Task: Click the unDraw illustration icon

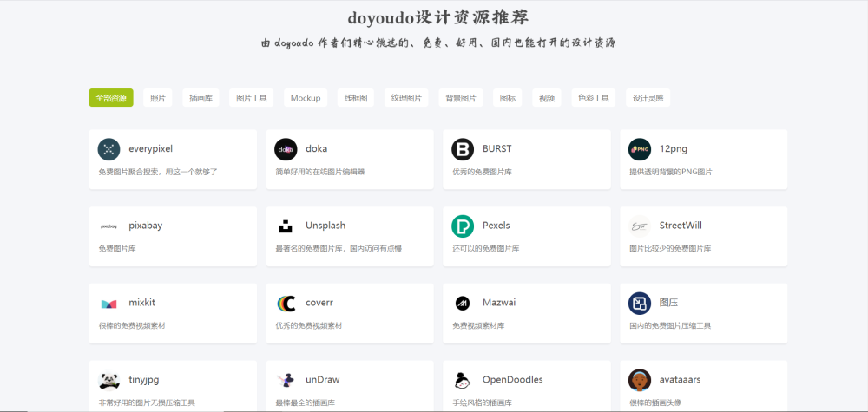Action: pos(286,380)
